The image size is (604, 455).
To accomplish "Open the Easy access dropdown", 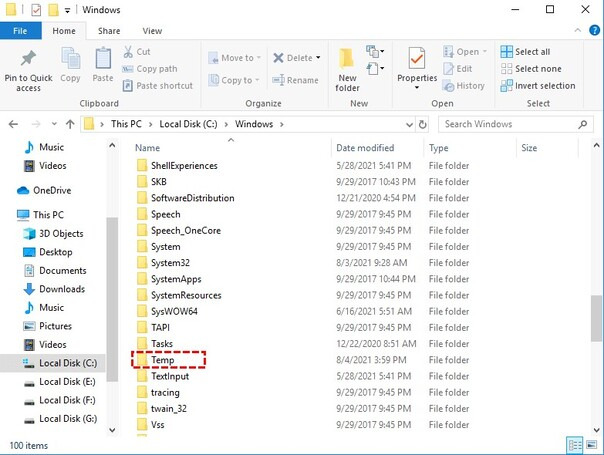I will (375, 69).
